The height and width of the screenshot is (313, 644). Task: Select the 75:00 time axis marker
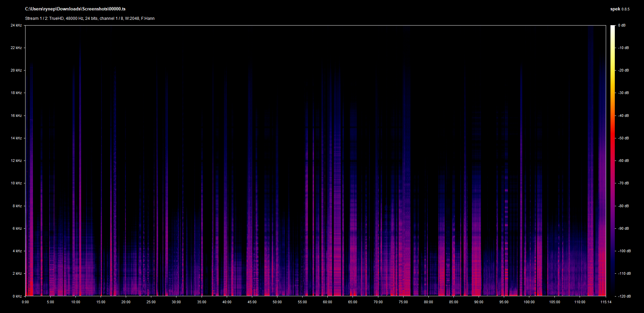coord(403,302)
